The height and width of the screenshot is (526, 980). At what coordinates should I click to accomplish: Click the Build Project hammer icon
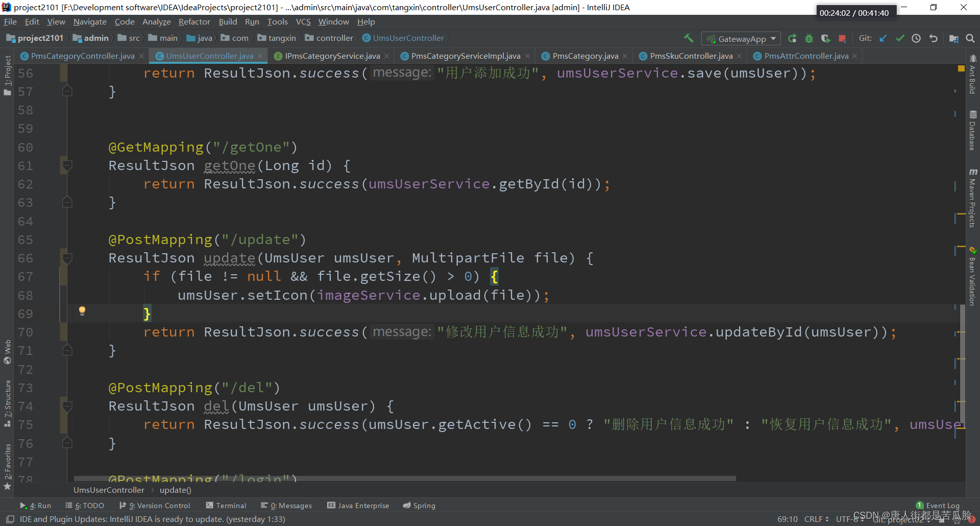click(689, 38)
